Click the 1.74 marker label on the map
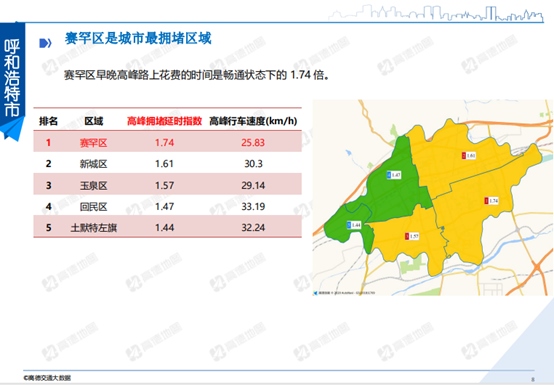The image size is (554, 385). click(491, 201)
